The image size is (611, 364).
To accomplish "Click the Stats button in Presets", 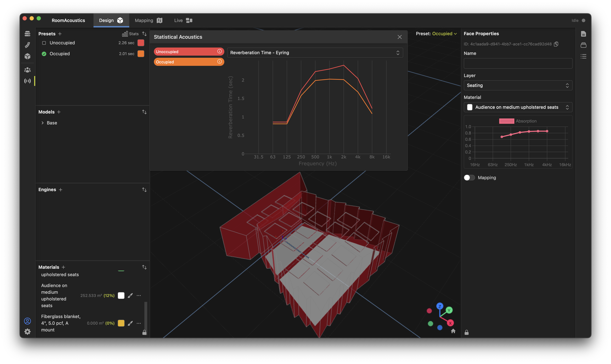I will [x=130, y=34].
